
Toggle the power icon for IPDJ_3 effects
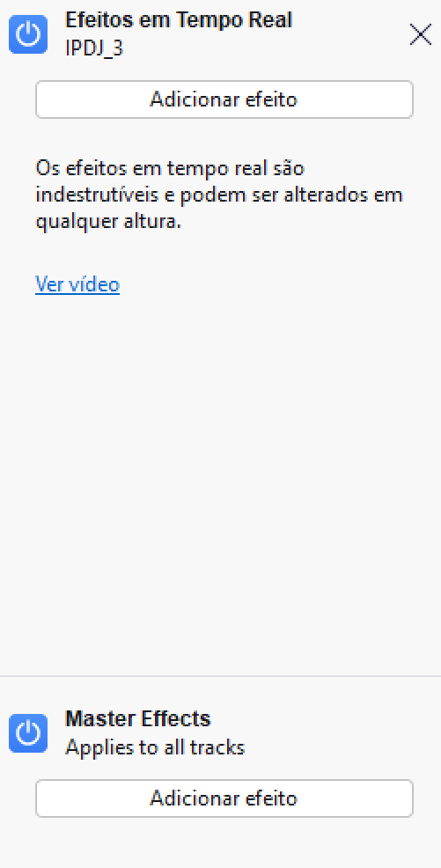click(x=28, y=35)
